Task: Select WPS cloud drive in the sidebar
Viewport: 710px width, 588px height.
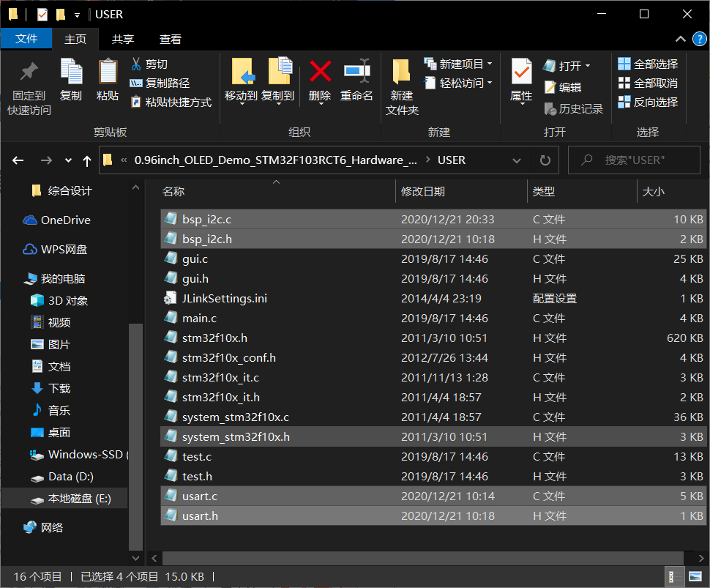Action: [55, 250]
